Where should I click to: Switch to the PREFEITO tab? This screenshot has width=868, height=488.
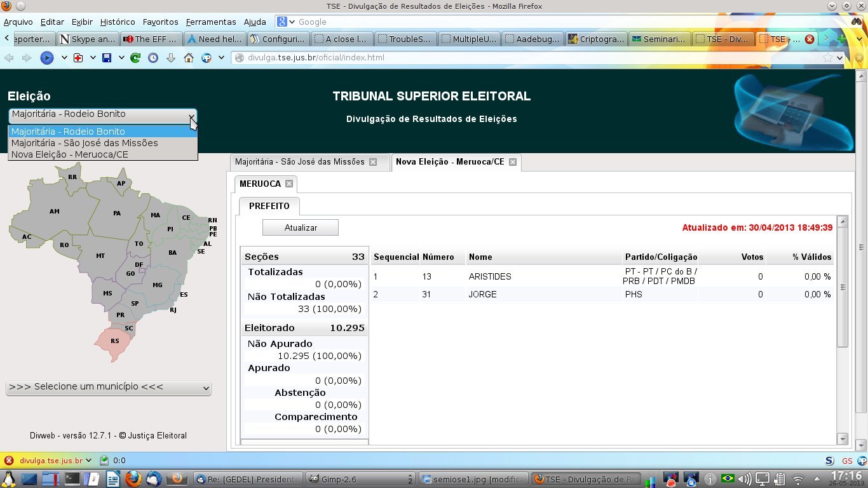(x=269, y=207)
